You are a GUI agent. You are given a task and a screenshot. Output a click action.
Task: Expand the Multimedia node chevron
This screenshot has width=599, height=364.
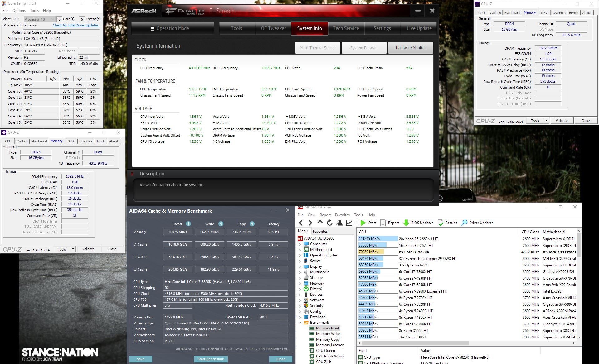coord(300,272)
